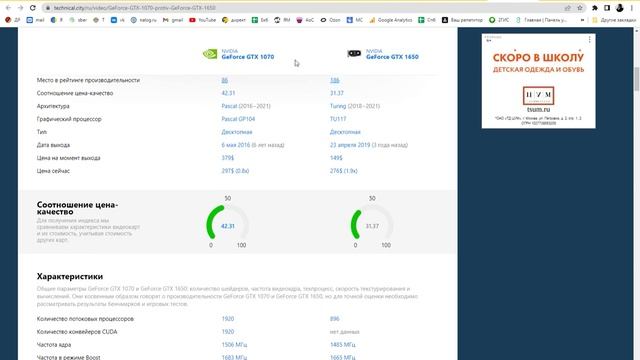Screen dimensions: 640x360
Task: Click the NVIDIA logo next to GTX 1070
Action: (x=210, y=54)
